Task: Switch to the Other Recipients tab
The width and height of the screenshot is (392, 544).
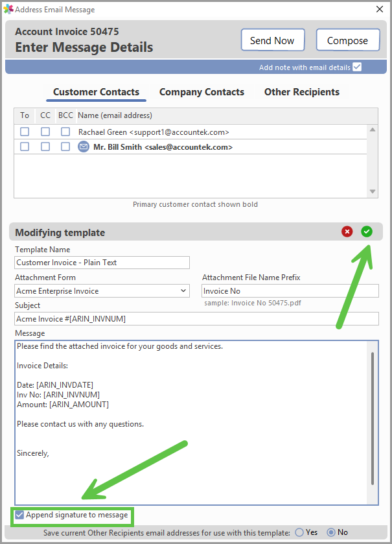Action: coord(301,92)
